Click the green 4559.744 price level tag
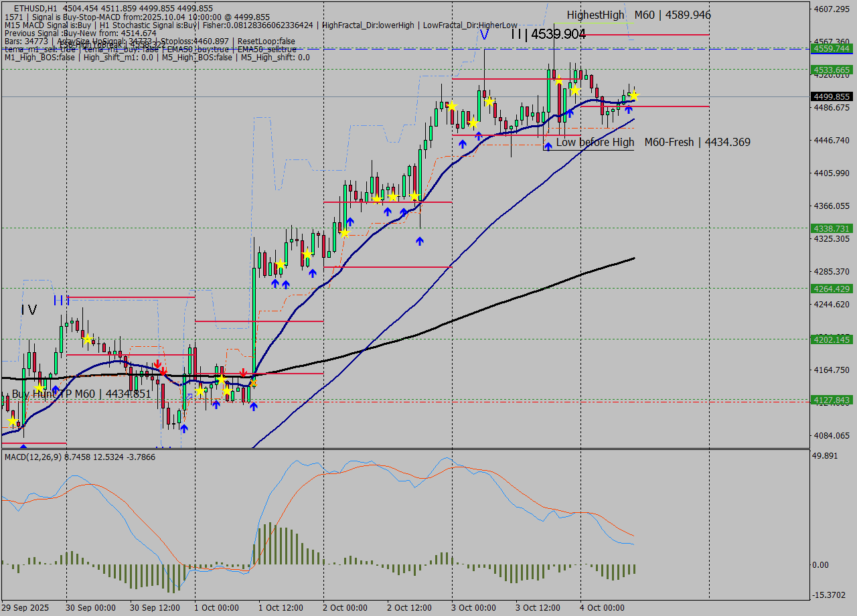 (x=831, y=48)
